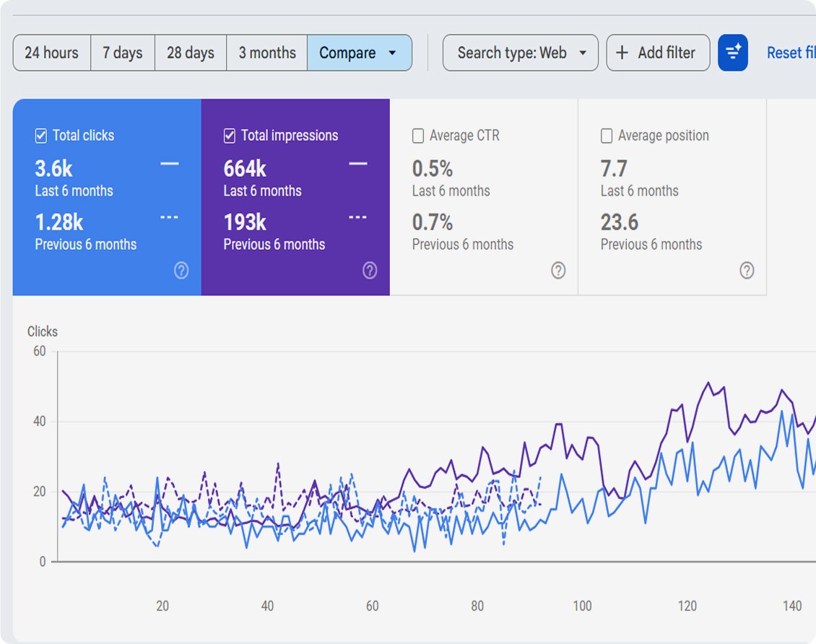This screenshot has width=816, height=644.
Task: Expand the Compare dropdown arrow
Action: [x=392, y=53]
